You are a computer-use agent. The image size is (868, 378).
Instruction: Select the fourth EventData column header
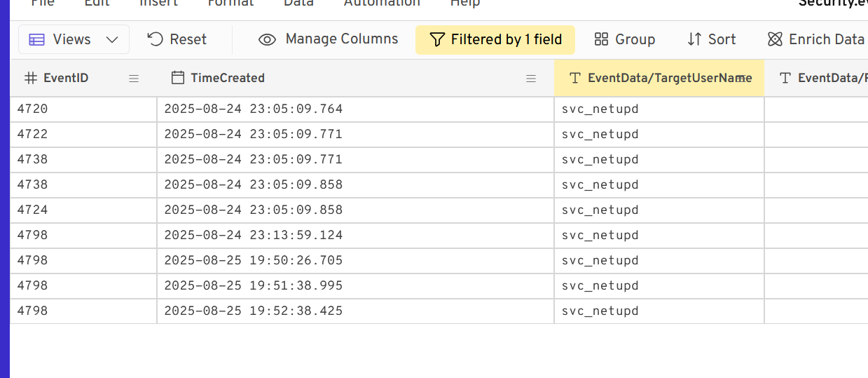[x=823, y=78]
